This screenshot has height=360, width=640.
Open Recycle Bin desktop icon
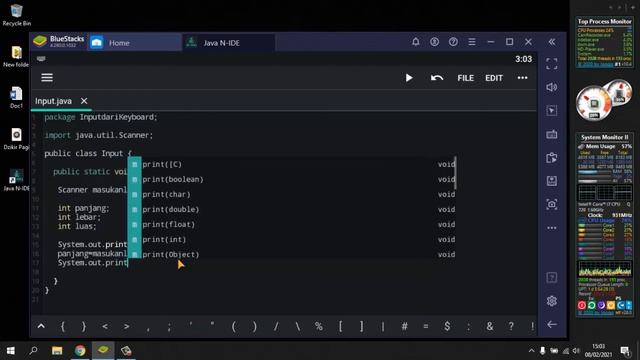tap(16, 15)
